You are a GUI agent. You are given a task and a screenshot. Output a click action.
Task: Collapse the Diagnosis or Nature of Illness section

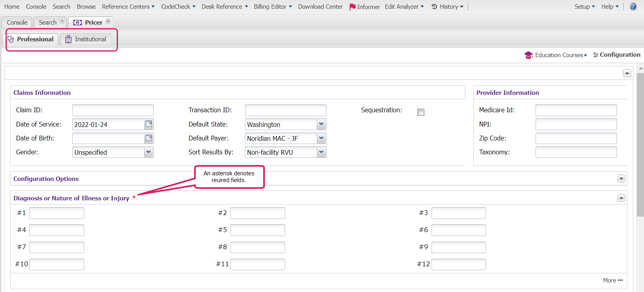point(621,198)
